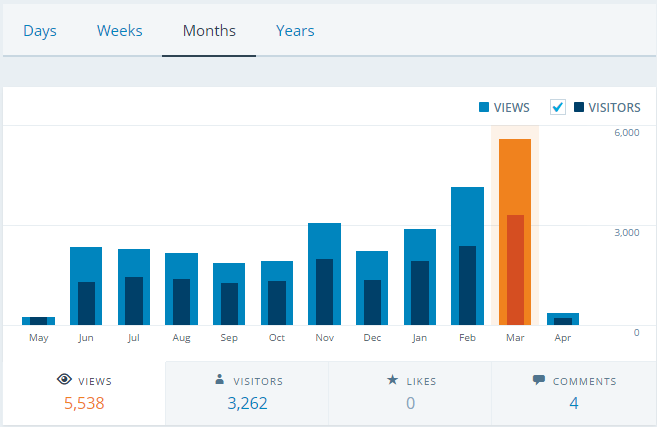Click the Views legend color square
The height and width of the screenshot is (427, 657).
point(484,107)
